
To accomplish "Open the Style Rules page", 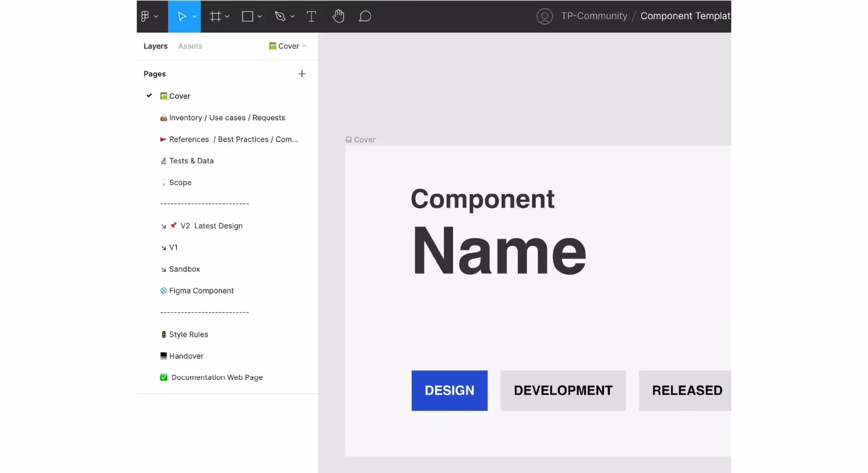I will coord(188,334).
